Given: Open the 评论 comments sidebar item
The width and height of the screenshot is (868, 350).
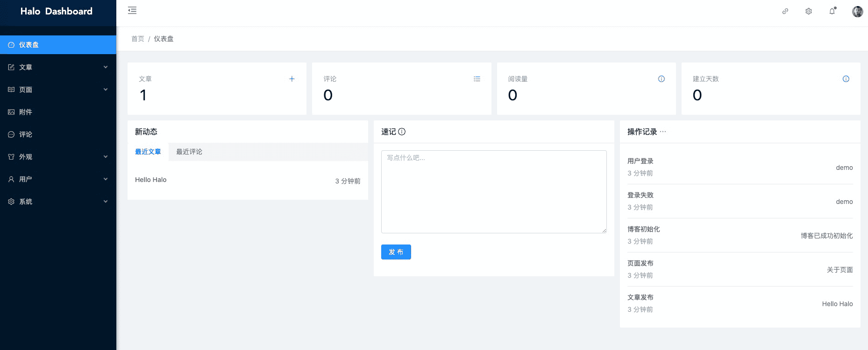Looking at the screenshot, I should click(x=58, y=134).
